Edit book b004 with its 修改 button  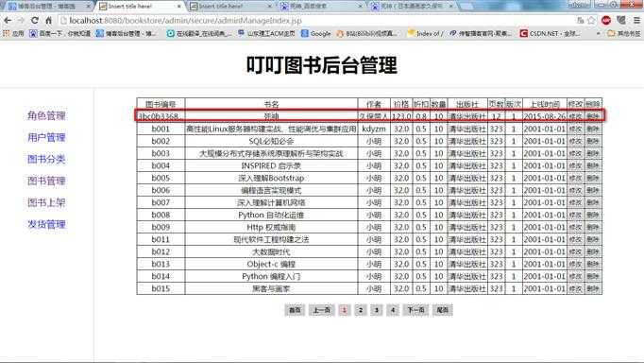point(575,165)
